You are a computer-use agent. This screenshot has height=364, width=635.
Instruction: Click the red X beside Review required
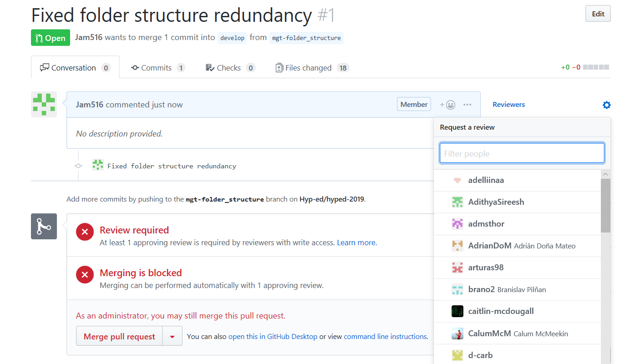tap(85, 232)
